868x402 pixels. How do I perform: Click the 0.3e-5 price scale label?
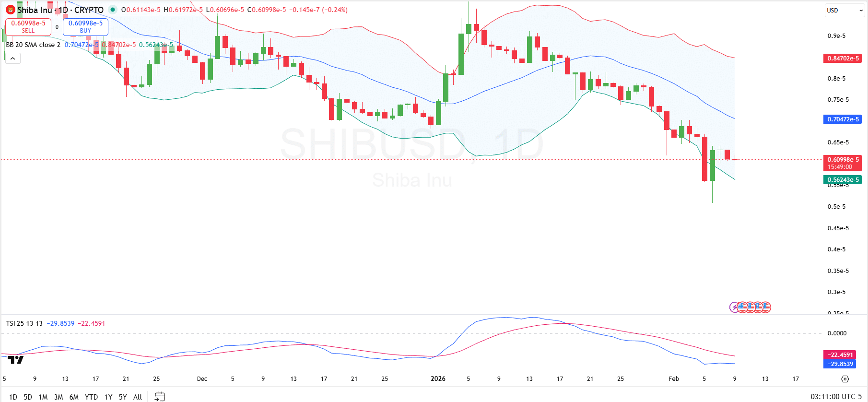click(837, 292)
